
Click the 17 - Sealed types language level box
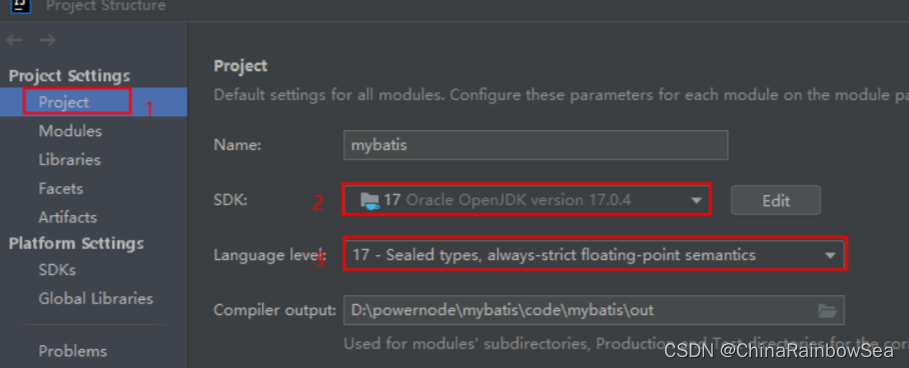pos(595,254)
